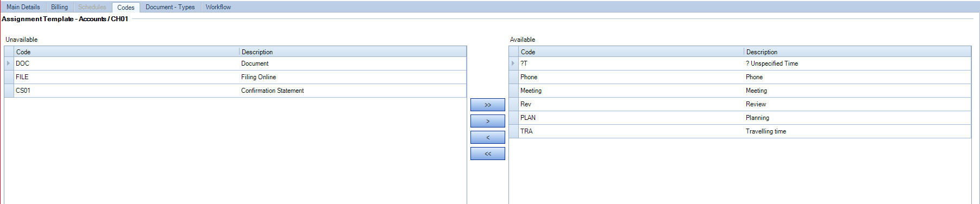Click the move all left << button
Image resolution: width=980 pixels, height=204 pixels.
[x=488, y=154]
